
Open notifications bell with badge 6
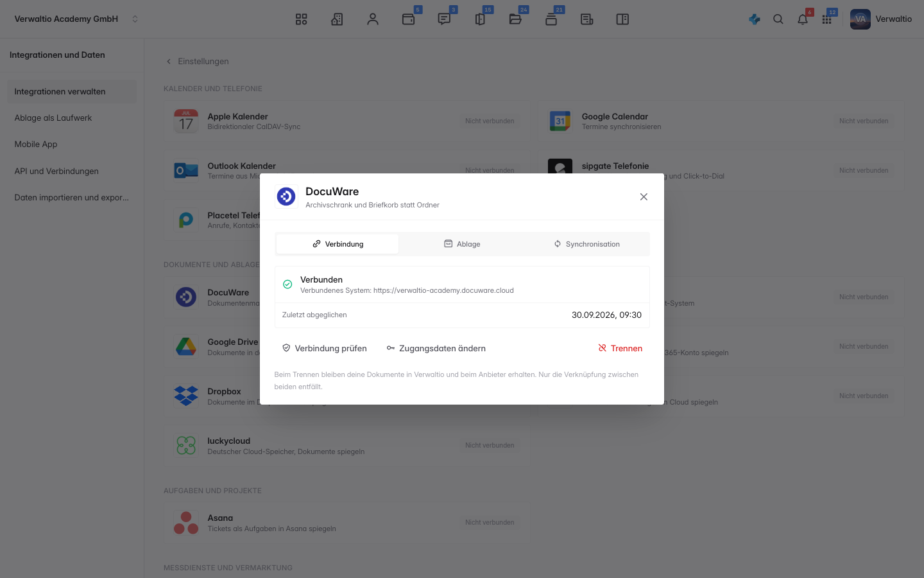[803, 19]
